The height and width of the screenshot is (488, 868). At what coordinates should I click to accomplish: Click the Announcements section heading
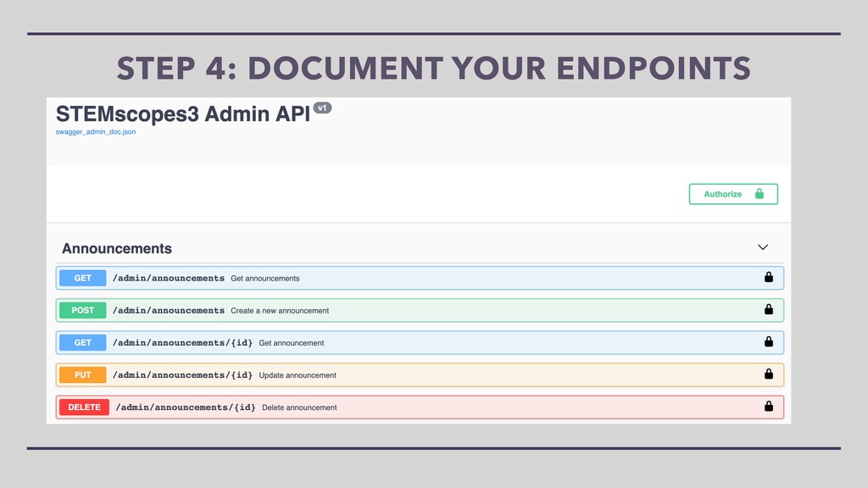pyautogui.click(x=117, y=248)
